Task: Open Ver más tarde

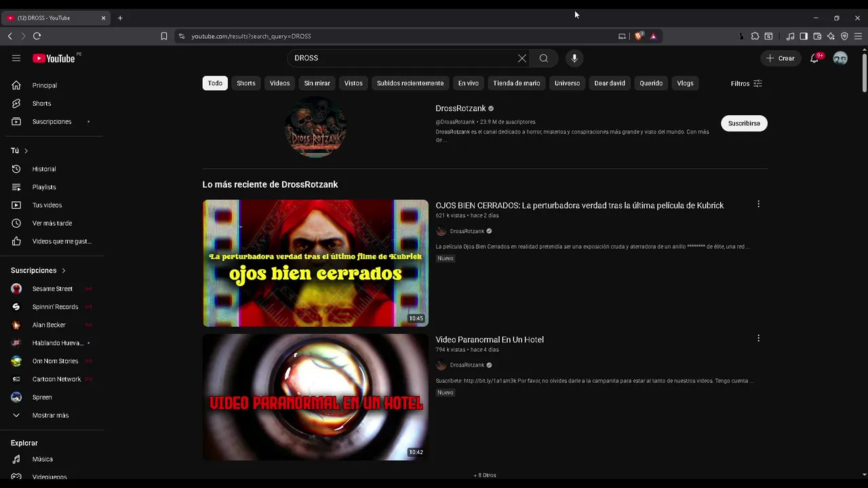Action: point(52,223)
